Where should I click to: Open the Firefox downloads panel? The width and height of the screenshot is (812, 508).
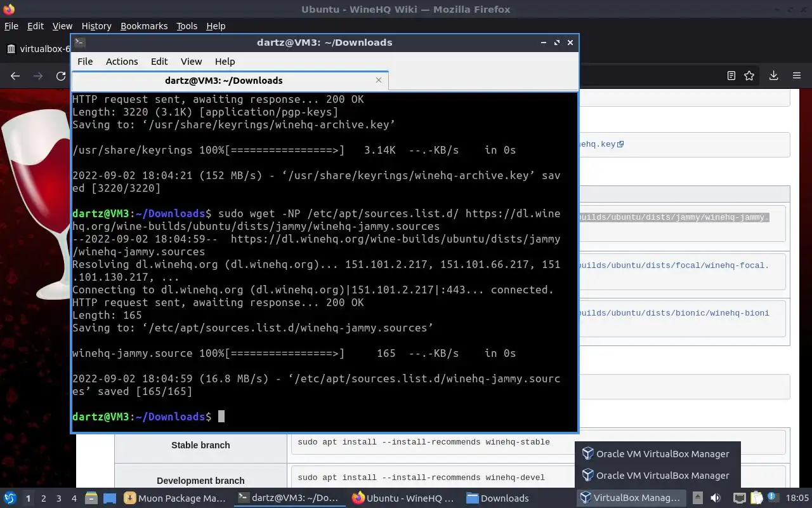click(773, 76)
